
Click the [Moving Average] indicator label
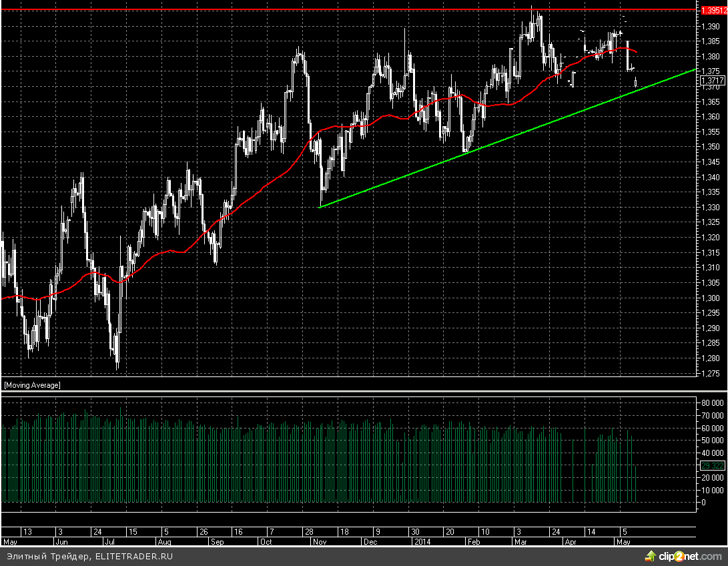32,385
